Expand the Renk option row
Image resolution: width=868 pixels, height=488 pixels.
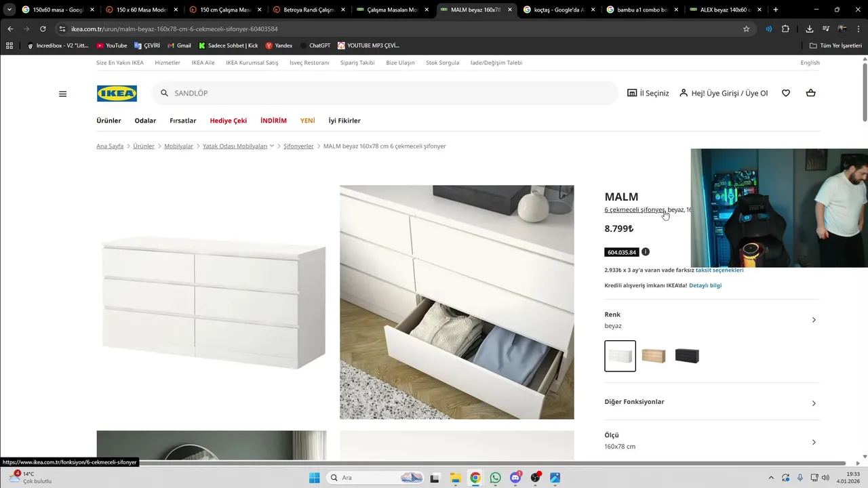(712, 320)
